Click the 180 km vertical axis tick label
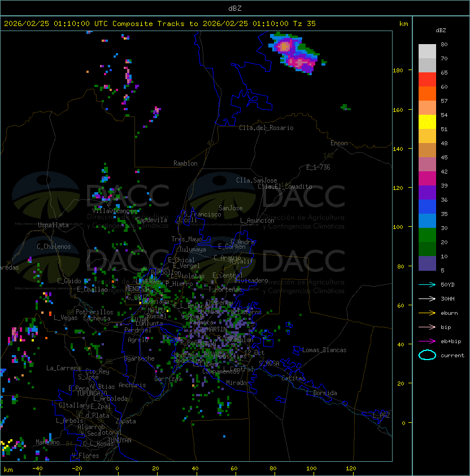 (x=398, y=71)
